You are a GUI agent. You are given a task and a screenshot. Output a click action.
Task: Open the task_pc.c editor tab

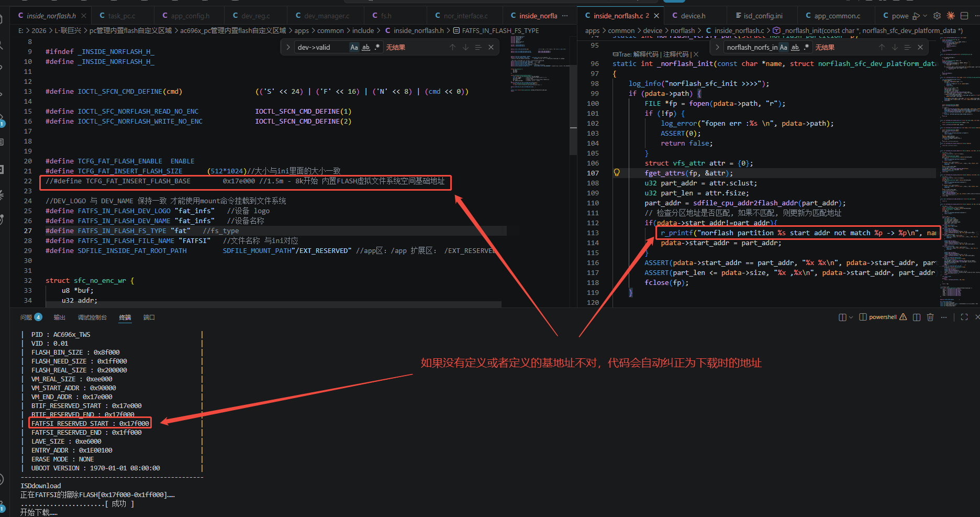122,16
